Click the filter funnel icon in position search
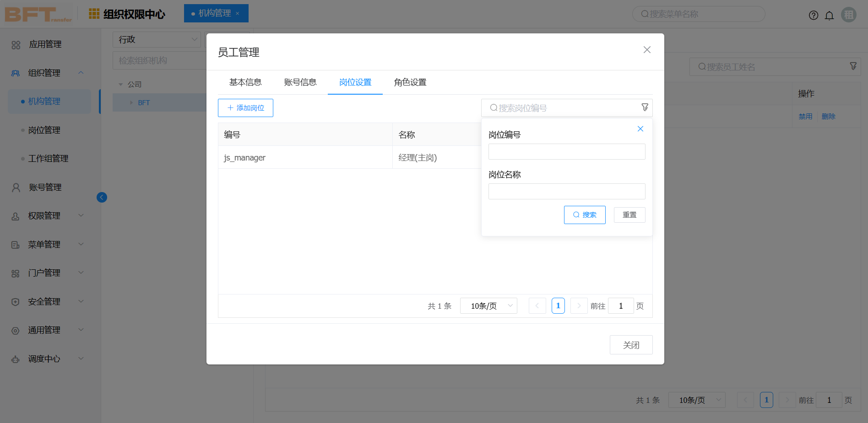The width and height of the screenshot is (868, 423). click(645, 107)
